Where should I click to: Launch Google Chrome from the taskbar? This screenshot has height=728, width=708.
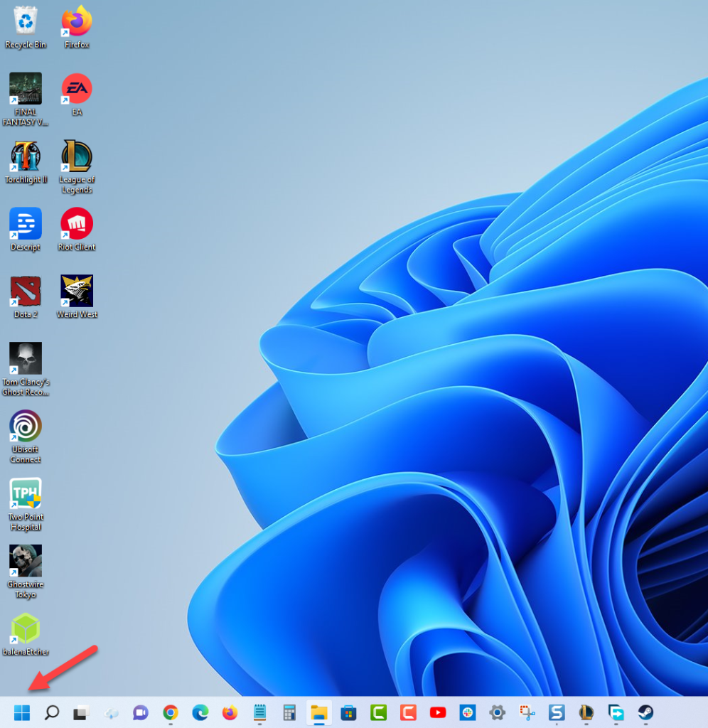point(171,712)
